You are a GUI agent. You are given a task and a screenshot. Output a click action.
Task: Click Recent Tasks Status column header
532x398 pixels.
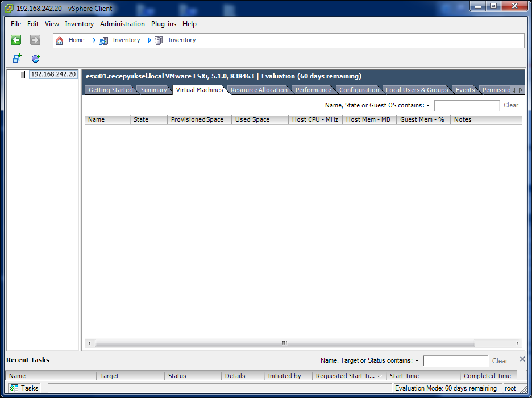(x=193, y=376)
